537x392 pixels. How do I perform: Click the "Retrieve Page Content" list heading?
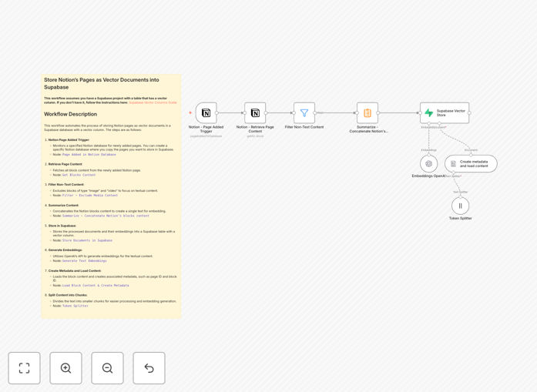(x=65, y=164)
